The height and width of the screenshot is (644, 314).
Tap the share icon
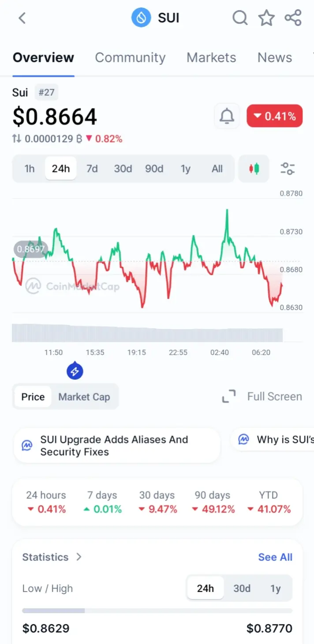pyautogui.click(x=293, y=18)
